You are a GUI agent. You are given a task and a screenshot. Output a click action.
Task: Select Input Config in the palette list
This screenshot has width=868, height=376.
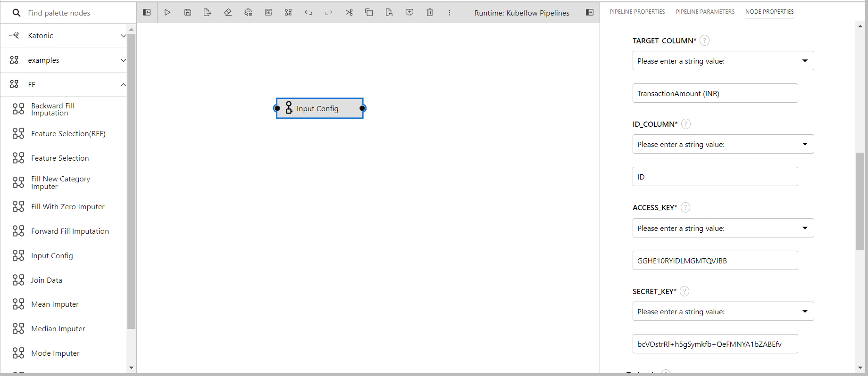64,256
